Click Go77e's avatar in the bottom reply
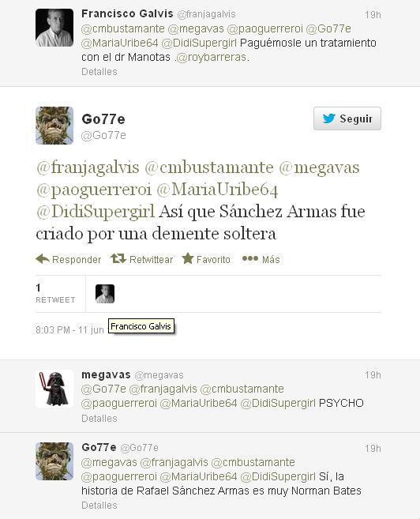 click(54, 461)
